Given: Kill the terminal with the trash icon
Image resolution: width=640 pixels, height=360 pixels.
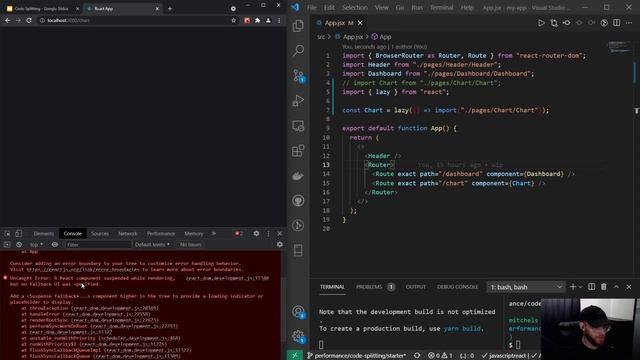Looking at the screenshot, I should 604,287.
